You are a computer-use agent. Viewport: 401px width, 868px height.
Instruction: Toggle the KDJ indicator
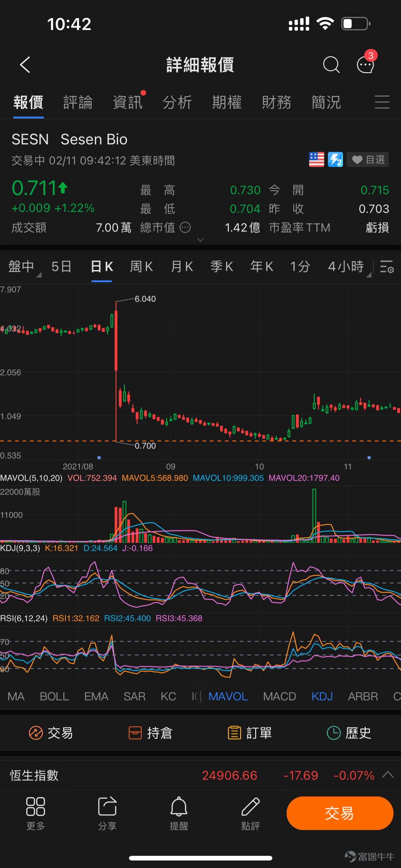click(322, 696)
